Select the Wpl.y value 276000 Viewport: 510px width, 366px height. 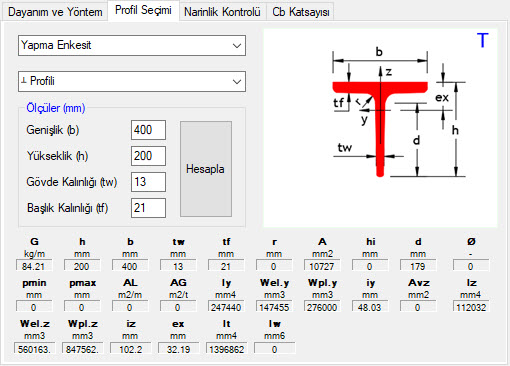(x=322, y=307)
